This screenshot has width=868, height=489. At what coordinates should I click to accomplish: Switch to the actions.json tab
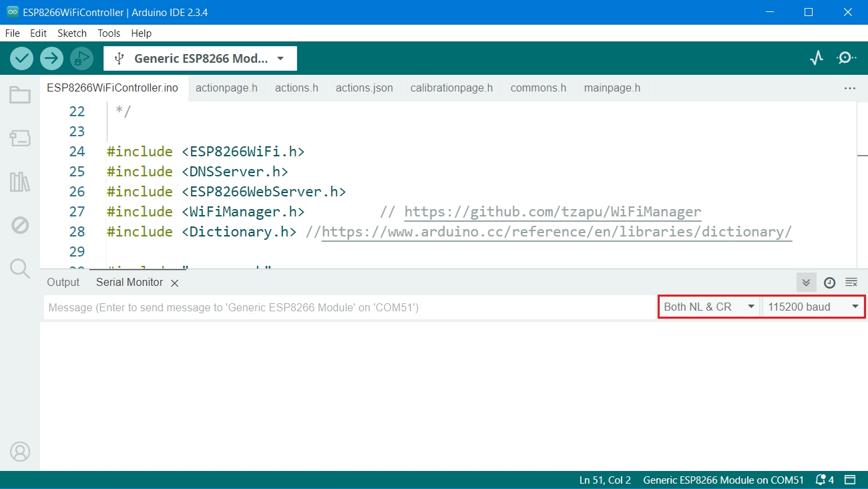[364, 88]
